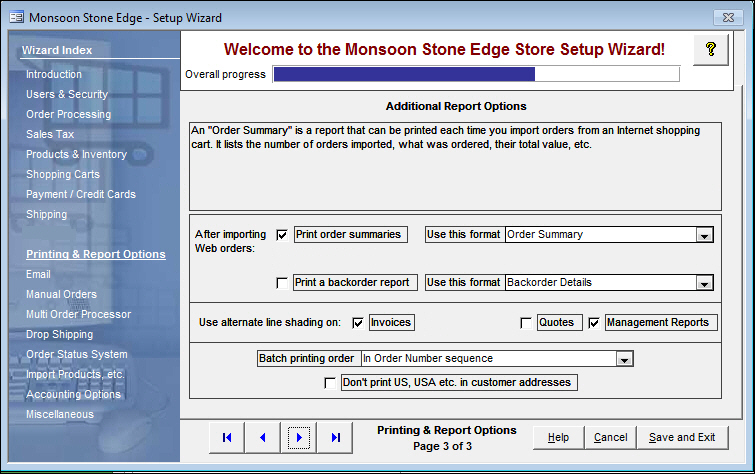Go to Manual Orders section
The image size is (755, 474).
tap(61, 294)
